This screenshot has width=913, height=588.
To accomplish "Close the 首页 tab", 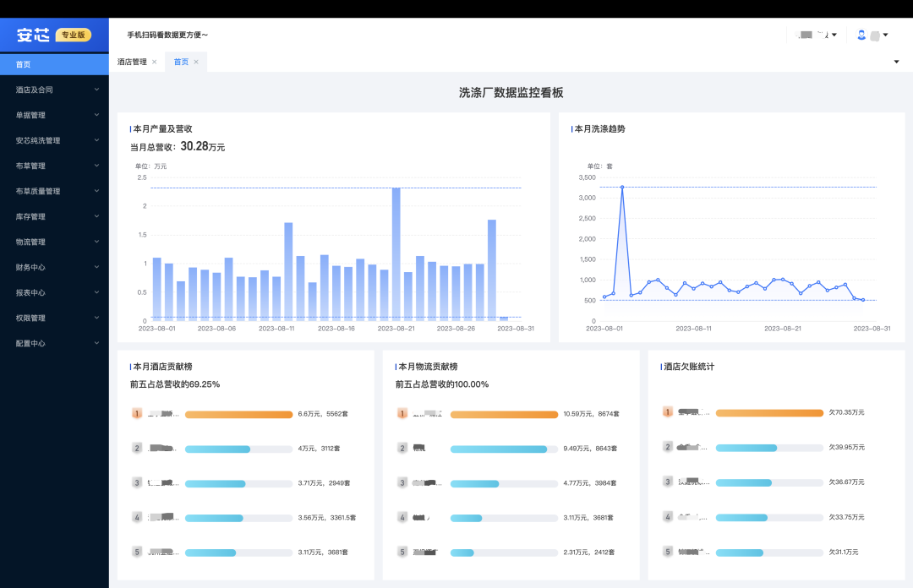I will [x=196, y=62].
